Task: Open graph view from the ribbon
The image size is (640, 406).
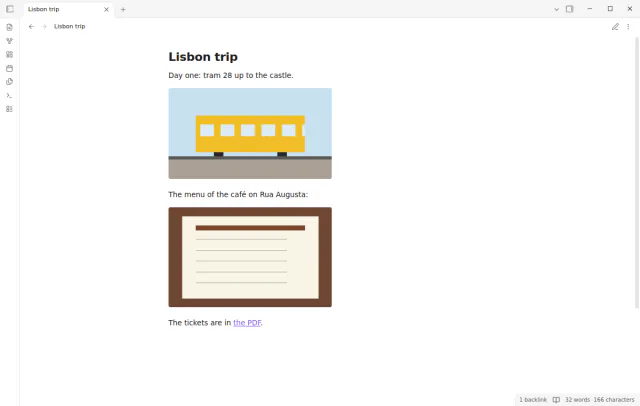Action: (x=9, y=41)
